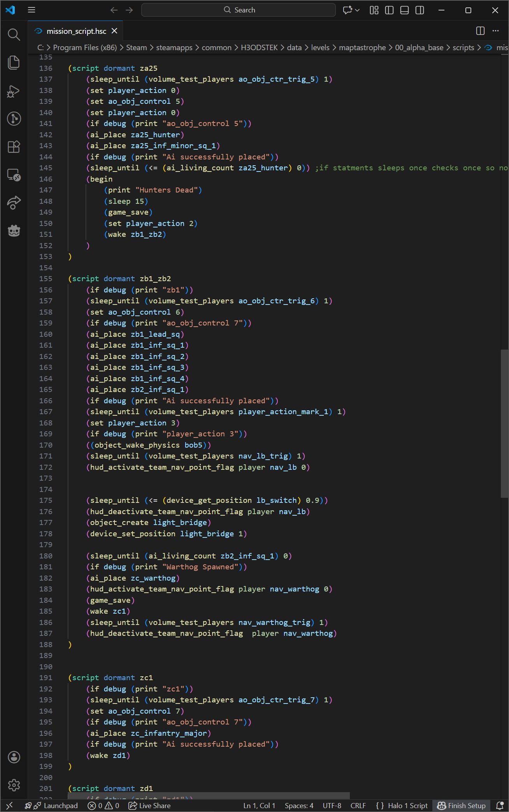This screenshot has height=812, width=509.
Task: Open the Explorer files icon
Action: point(14,63)
